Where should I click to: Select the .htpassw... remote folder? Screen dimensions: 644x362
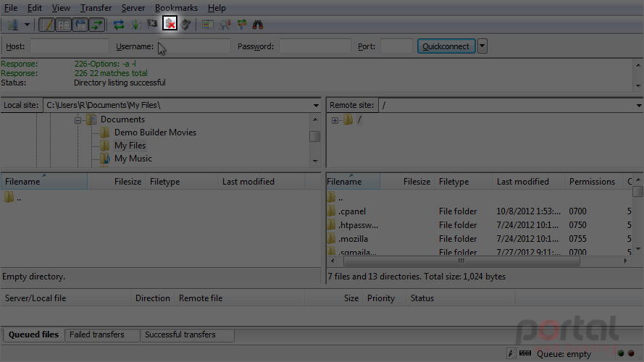tap(358, 225)
